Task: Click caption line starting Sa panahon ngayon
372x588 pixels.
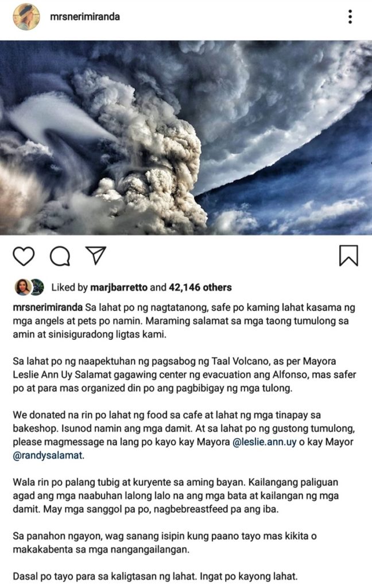Action: coord(165,543)
